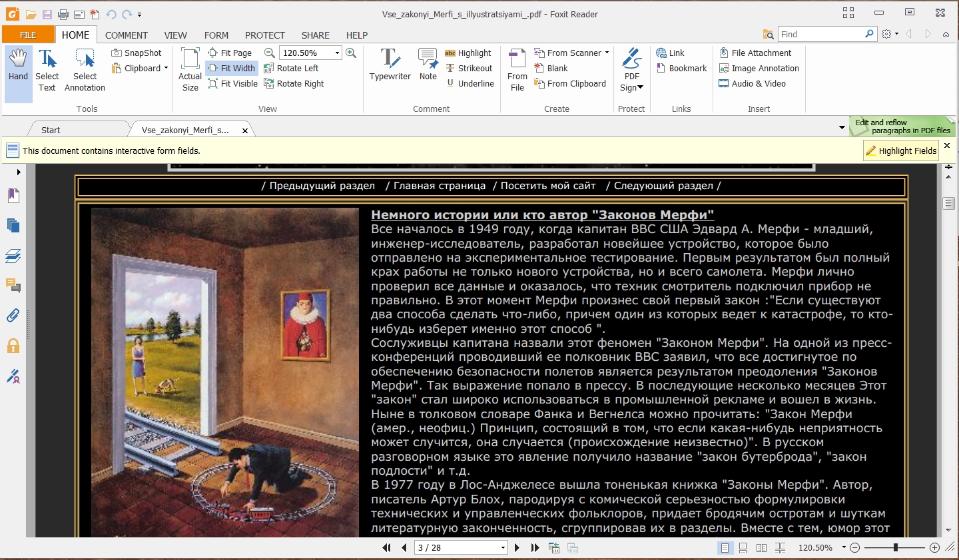Click the zoom out magnifier icon

(x=270, y=53)
